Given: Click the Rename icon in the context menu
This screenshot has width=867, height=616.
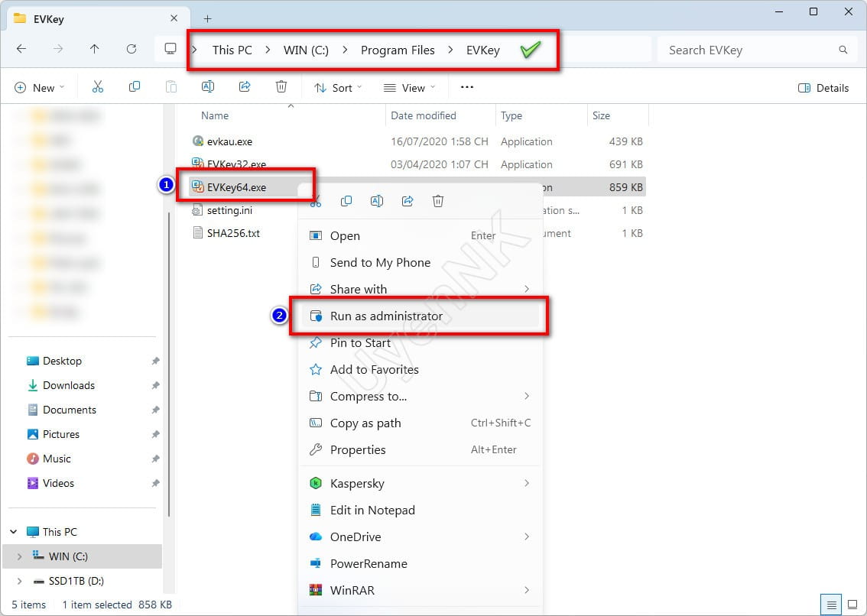Looking at the screenshot, I should (377, 201).
